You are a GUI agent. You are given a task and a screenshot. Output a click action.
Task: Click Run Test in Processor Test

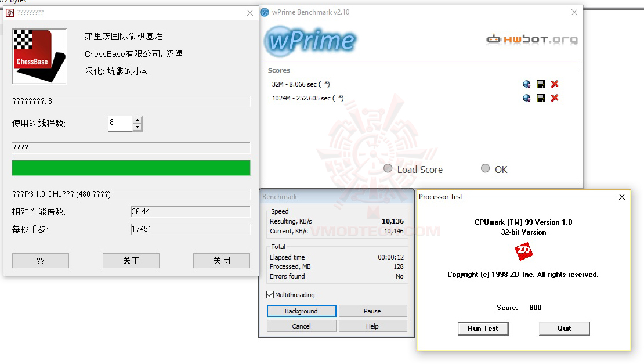click(x=483, y=329)
